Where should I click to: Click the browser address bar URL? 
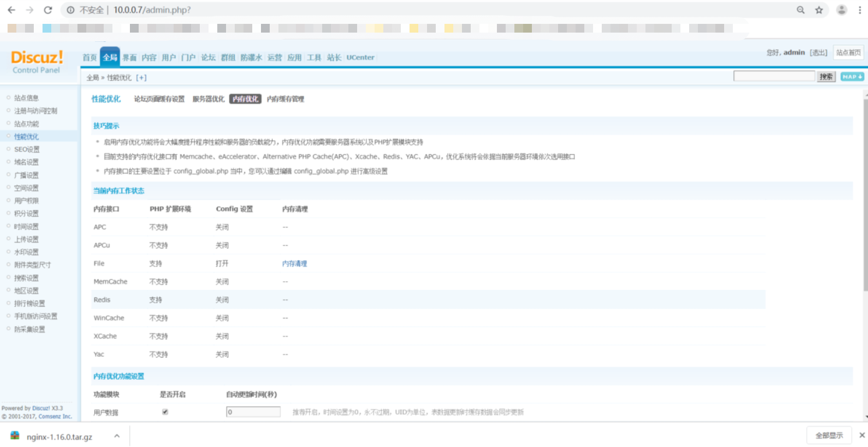tap(152, 10)
